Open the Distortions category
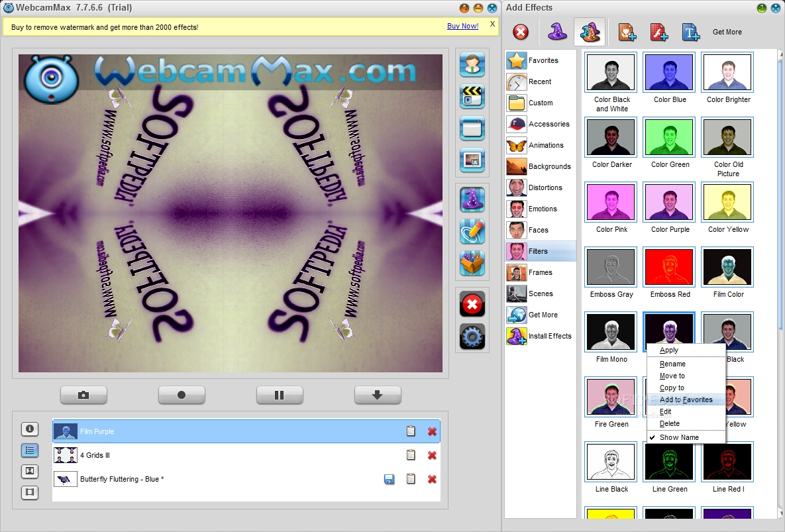 point(541,187)
